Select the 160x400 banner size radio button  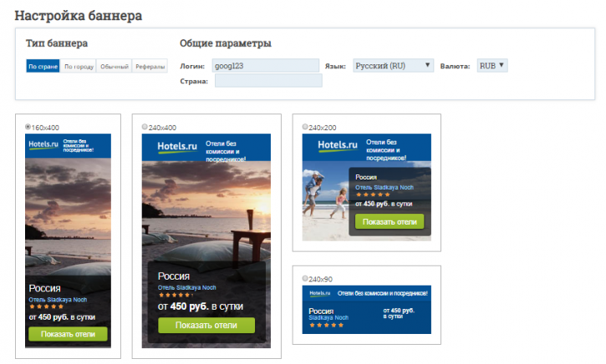click(28, 127)
